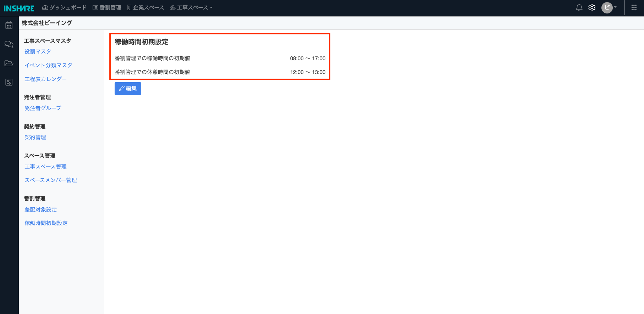
Task: Click the INSHARE logo
Action: tap(19, 8)
